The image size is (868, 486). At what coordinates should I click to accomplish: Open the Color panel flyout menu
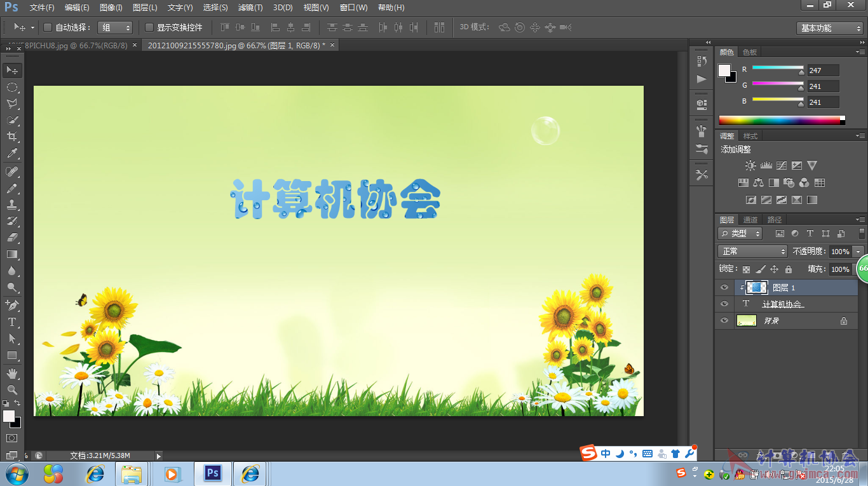click(860, 52)
